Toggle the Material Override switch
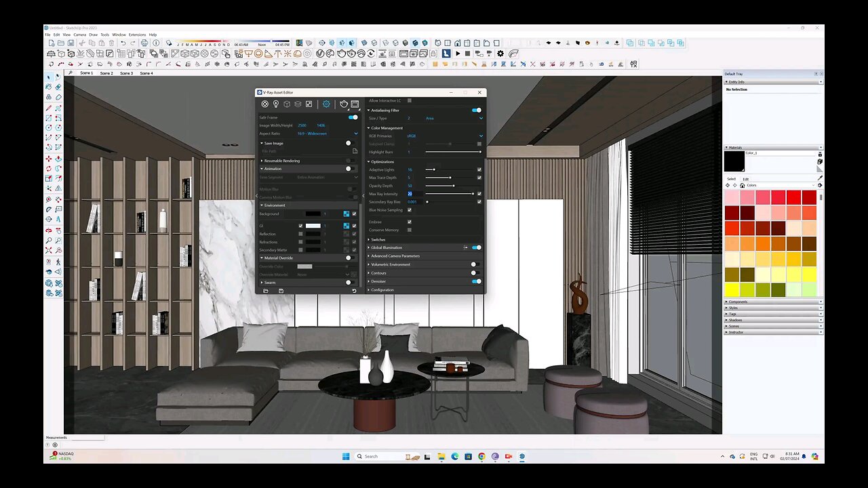The image size is (868, 488). (x=350, y=258)
